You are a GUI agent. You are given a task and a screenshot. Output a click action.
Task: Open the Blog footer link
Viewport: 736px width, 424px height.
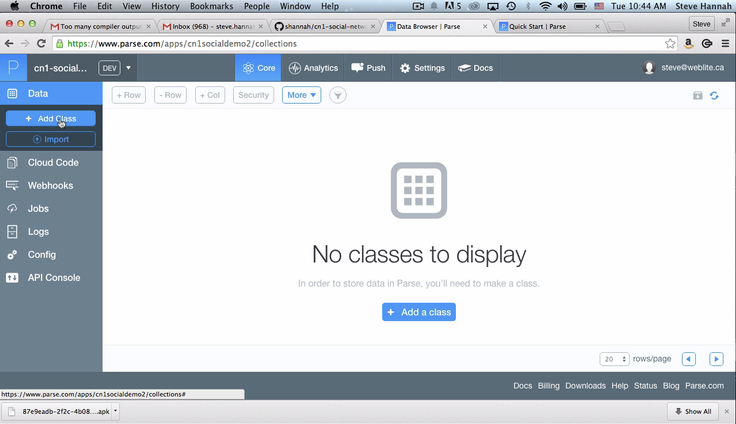coord(671,385)
